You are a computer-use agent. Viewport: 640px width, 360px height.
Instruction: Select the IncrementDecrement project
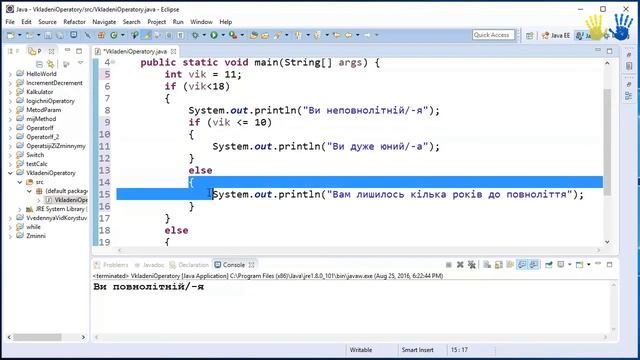(54, 83)
